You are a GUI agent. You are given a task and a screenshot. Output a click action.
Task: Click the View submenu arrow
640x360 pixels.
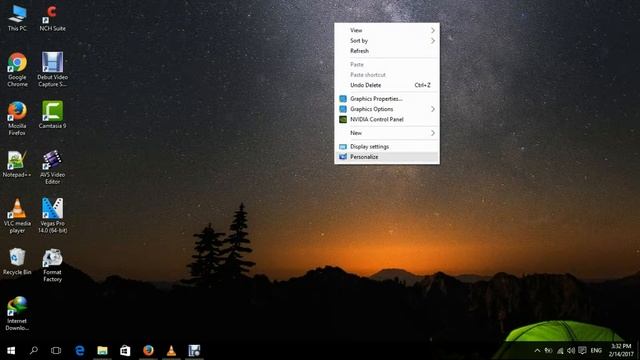click(x=433, y=30)
